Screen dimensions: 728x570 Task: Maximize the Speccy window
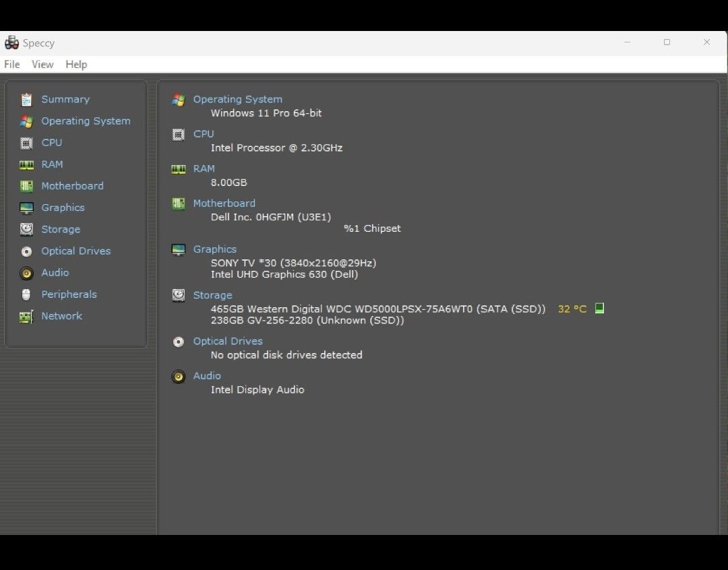(667, 42)
